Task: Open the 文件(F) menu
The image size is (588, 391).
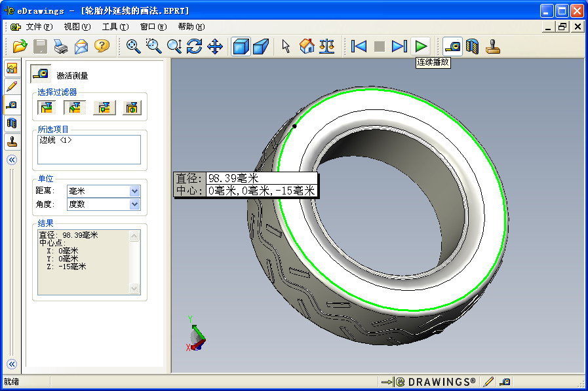Action: coord(39,27)
